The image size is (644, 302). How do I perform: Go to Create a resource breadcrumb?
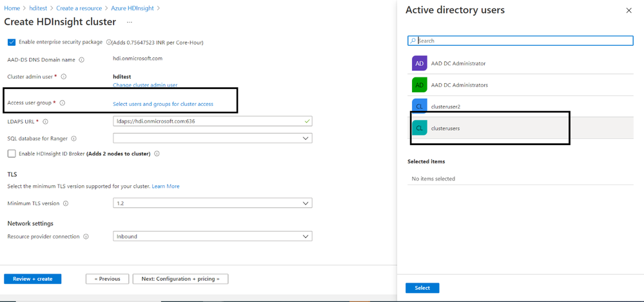point(77,8)
